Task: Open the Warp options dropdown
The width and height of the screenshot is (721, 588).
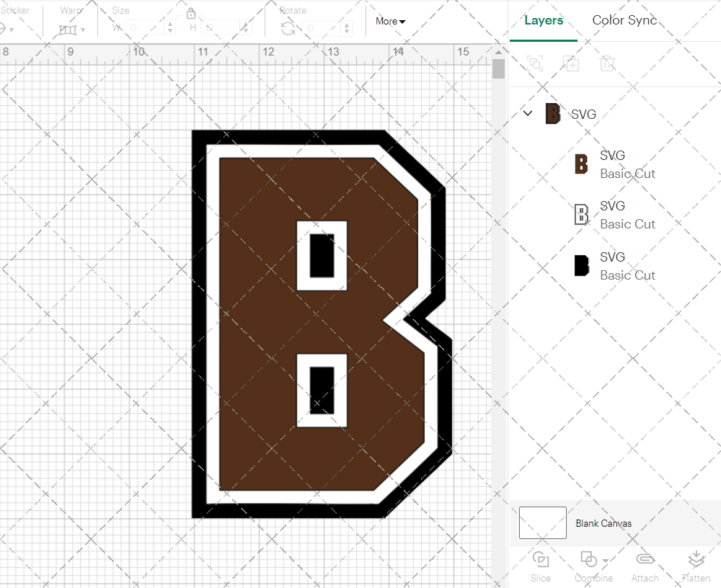Action: pos(81,31)
